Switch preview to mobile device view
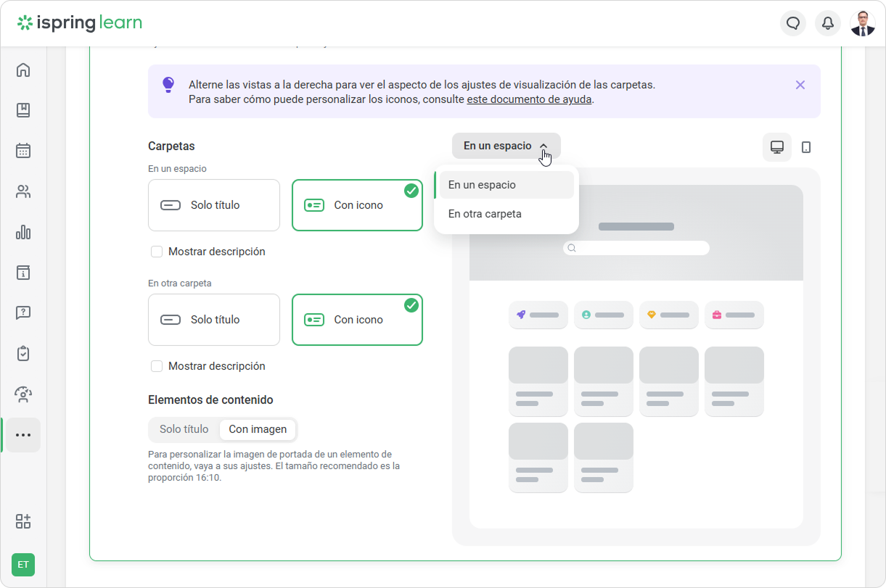This screenshot has width=886, height=588. [x=805, y=147]
